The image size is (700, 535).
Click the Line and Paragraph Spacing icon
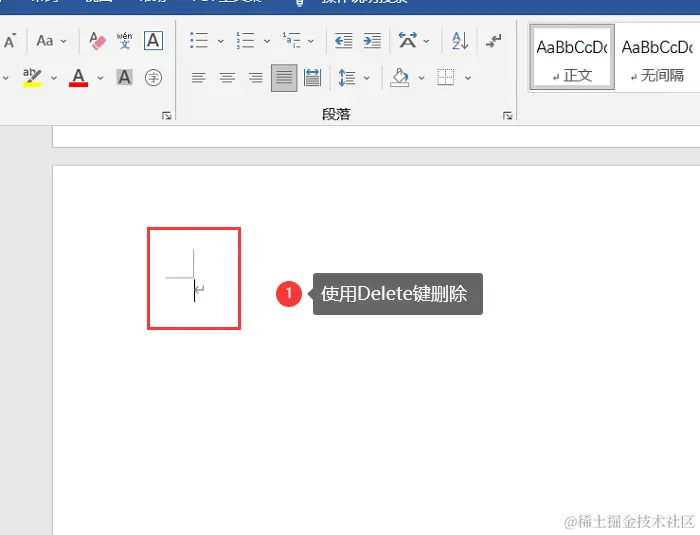click(347, 78)
